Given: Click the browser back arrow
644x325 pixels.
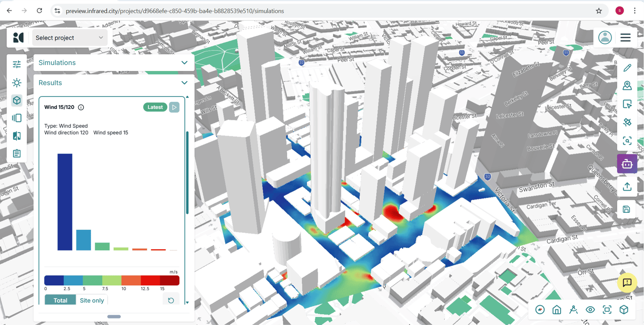Looking at the screenshot, I should click(9, 10).
